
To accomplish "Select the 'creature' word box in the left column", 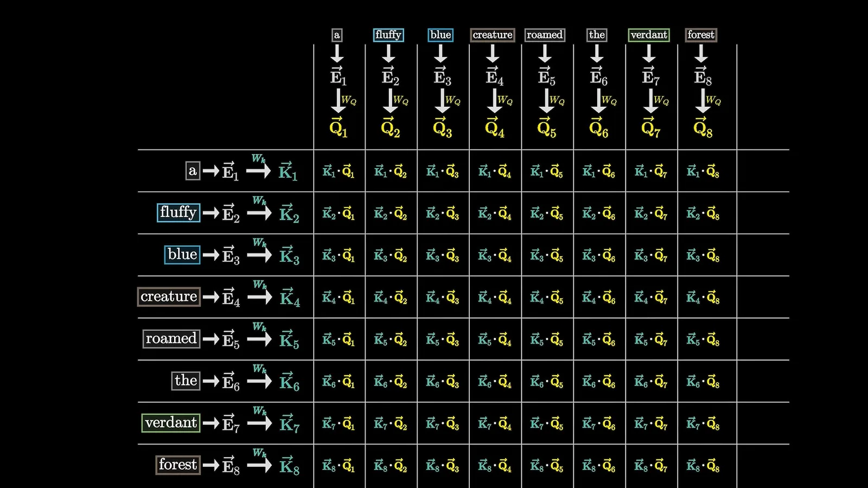I will pos(169,297).
